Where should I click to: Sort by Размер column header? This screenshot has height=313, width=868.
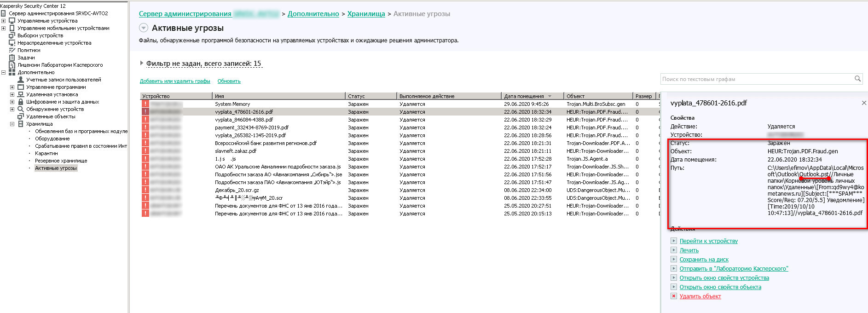[x=644, y=96]
